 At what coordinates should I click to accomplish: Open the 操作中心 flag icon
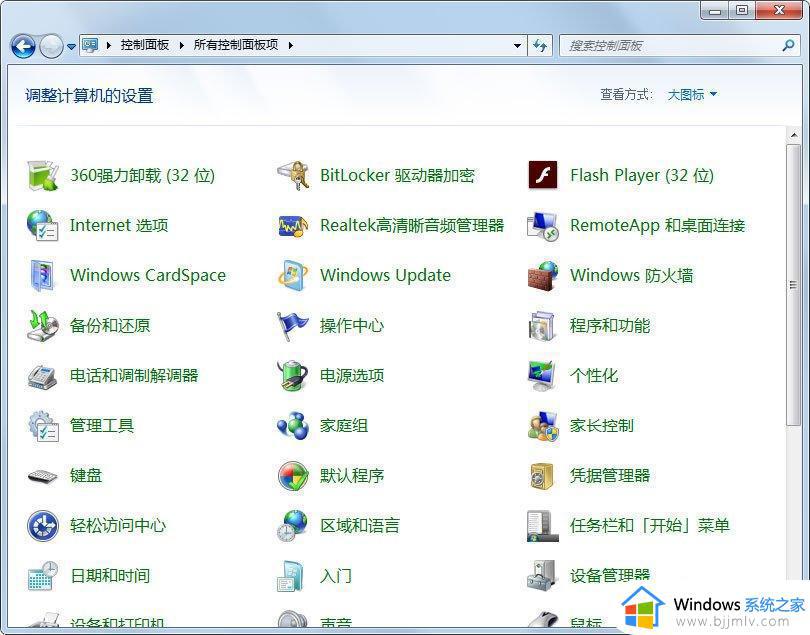pyautogui.click(x=293, y=326)
